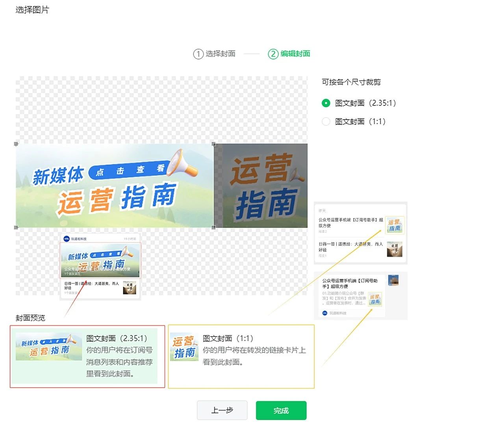Click the 玩道啦科技 logo in the link card
Screen dimensions: 504x422
325,313
